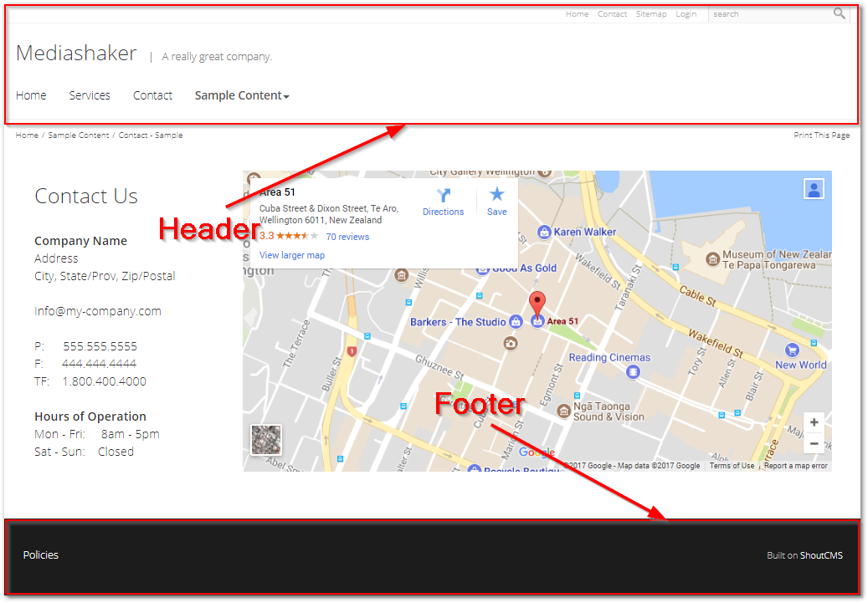Click the Reading Cinemas map marker
Image resolution: width=868 pixels, height=603 pixels.
(633, 372)
